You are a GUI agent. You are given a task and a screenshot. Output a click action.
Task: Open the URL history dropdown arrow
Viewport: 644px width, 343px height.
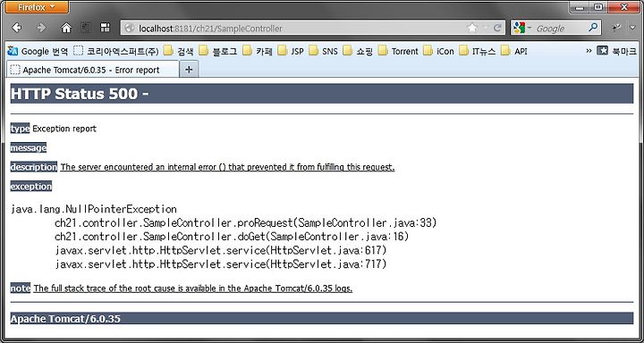(486, 29)
